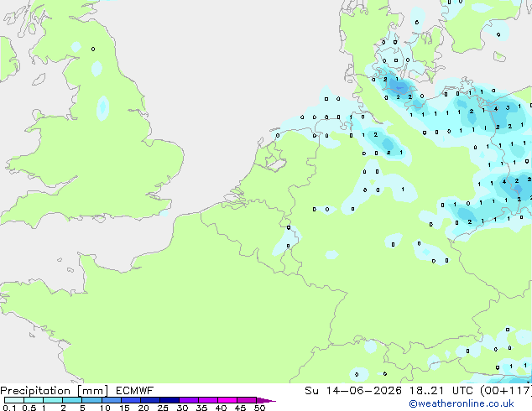
Task: Click the 'Su 14-06-2026' date text
Action: pyautogui.click(x=353, y=391)
